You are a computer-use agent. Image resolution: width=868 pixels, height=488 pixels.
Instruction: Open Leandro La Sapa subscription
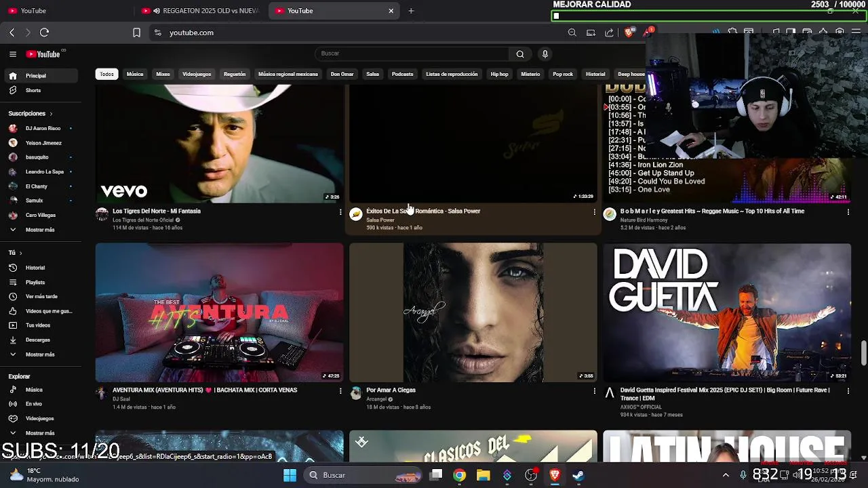[x=41, y=171]
